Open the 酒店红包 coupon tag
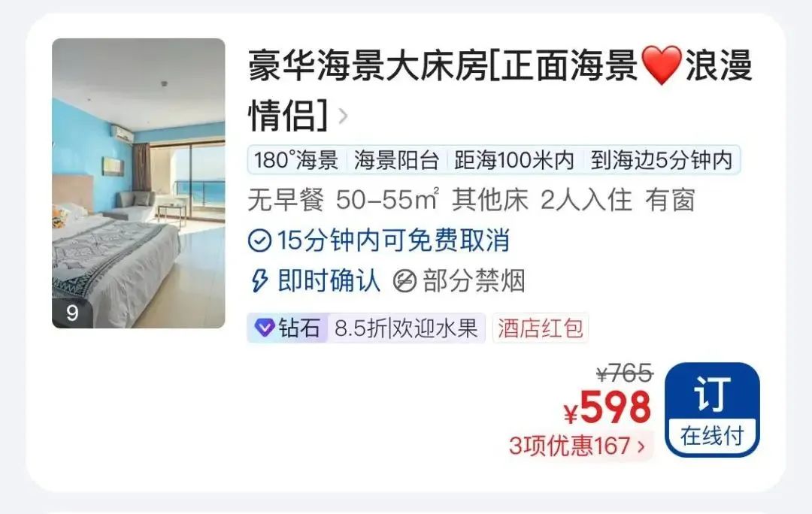The width and height of the screenshot is (812, 514). tap(540, 328)
